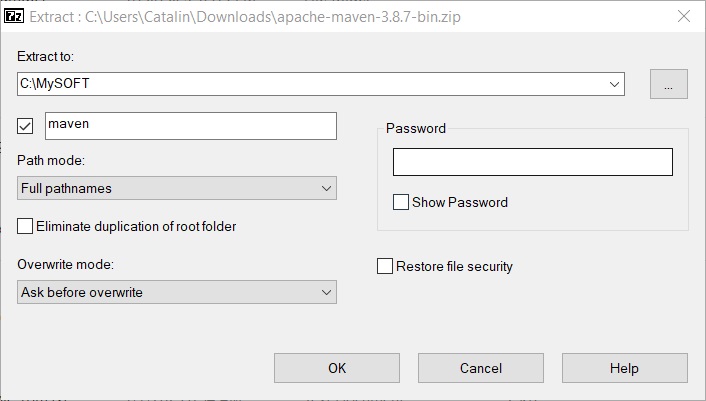Close the Extract window with X
706x401 pixels.
pyautogui.click(x=684, y=17)
